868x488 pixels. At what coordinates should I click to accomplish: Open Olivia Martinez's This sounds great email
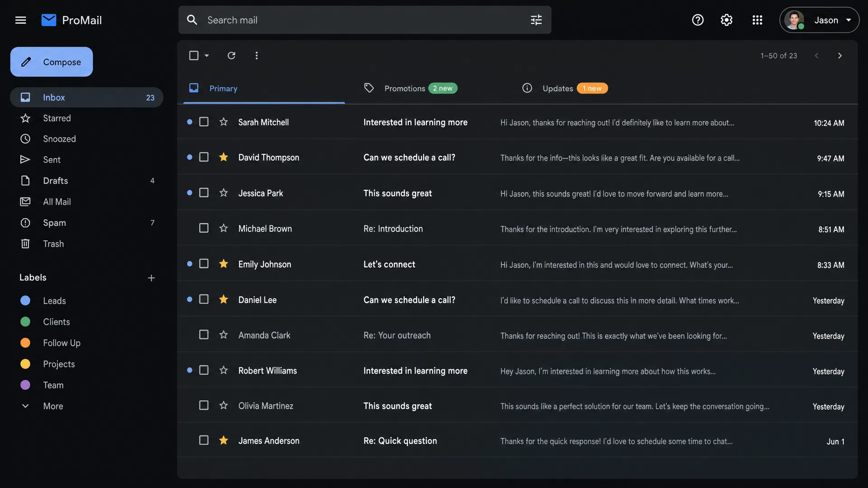click(x=518, y=406)
